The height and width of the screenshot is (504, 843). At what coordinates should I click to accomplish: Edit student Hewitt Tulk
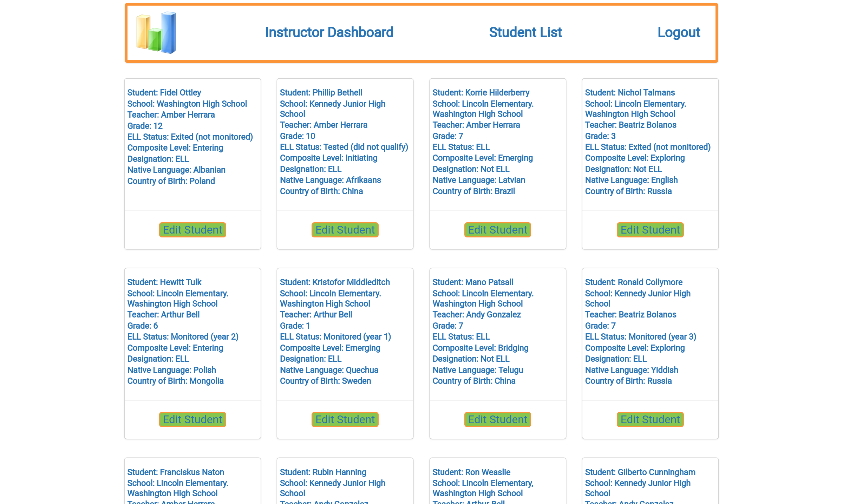pyautogui.click(x=192, y=419)
